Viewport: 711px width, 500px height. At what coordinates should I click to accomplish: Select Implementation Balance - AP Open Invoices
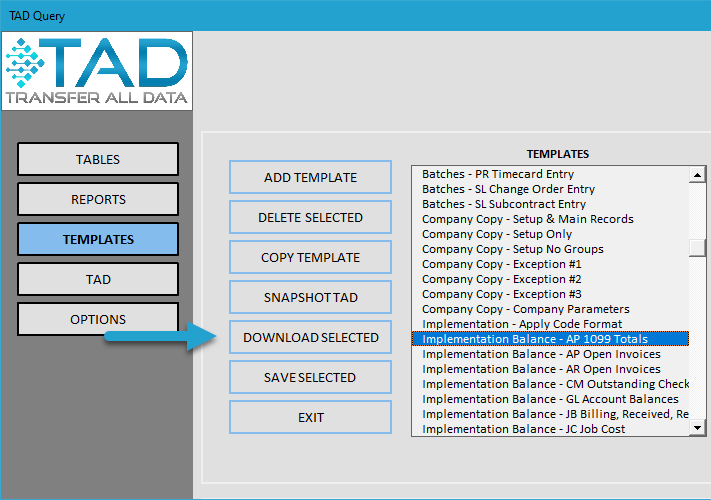(x=550, y=354)
